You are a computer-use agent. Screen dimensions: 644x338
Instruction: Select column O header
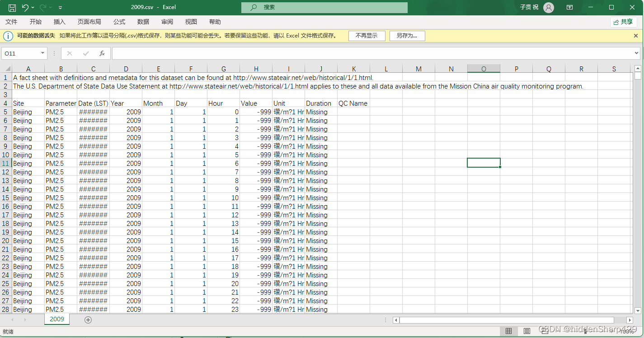click(x=484, y=69)
